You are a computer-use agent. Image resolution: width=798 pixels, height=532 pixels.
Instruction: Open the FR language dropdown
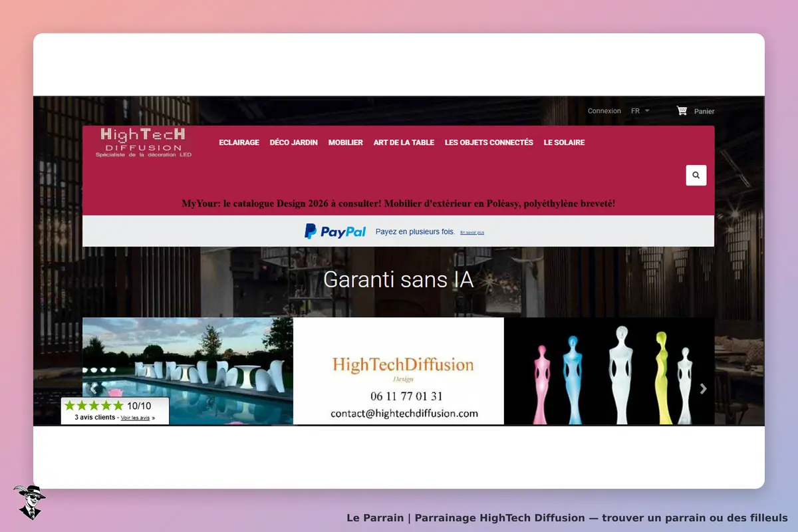click(x=640, y=111)
